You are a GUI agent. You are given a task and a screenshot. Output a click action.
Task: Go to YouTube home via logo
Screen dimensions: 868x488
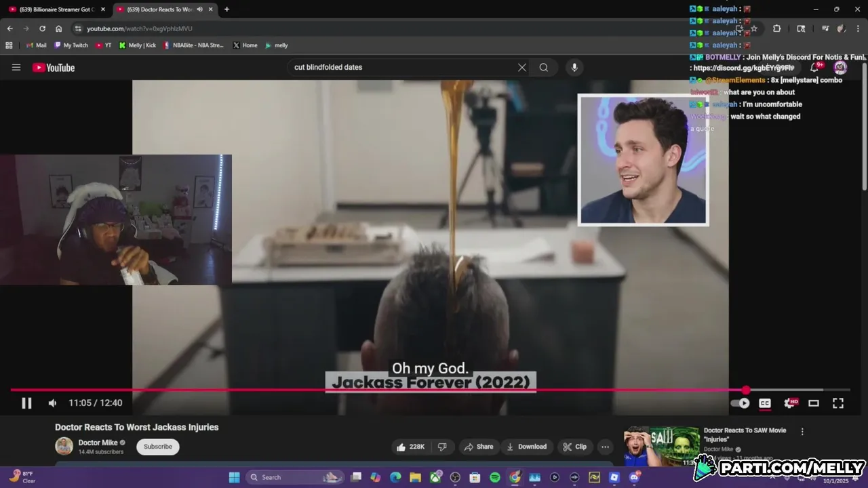click(x=54, y=67)
